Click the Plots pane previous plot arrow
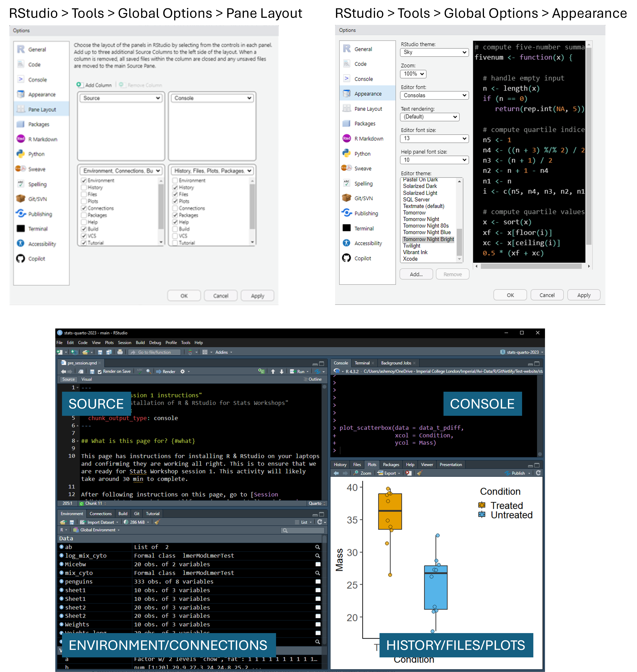Screen dimensions: 637x672 point(336,473)
